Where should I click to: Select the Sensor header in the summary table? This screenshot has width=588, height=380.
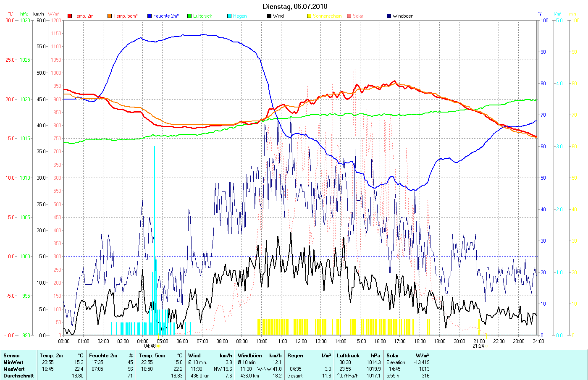point(12,356)
